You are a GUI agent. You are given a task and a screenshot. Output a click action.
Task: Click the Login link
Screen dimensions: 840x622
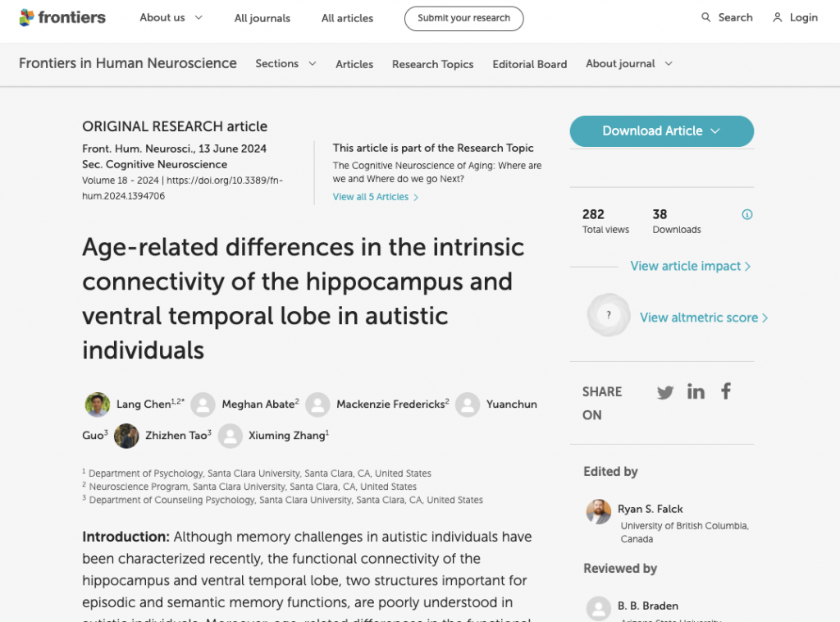[x=804, y=18]
